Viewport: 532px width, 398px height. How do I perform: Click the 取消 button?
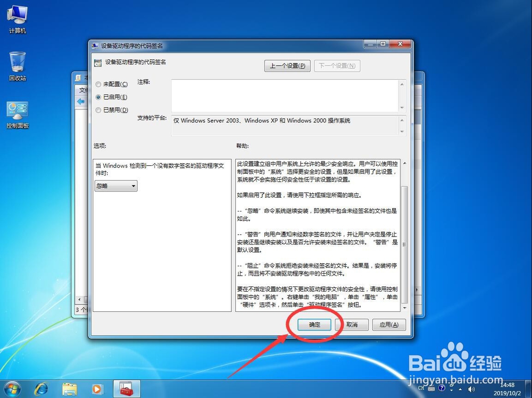pos(352,325)
